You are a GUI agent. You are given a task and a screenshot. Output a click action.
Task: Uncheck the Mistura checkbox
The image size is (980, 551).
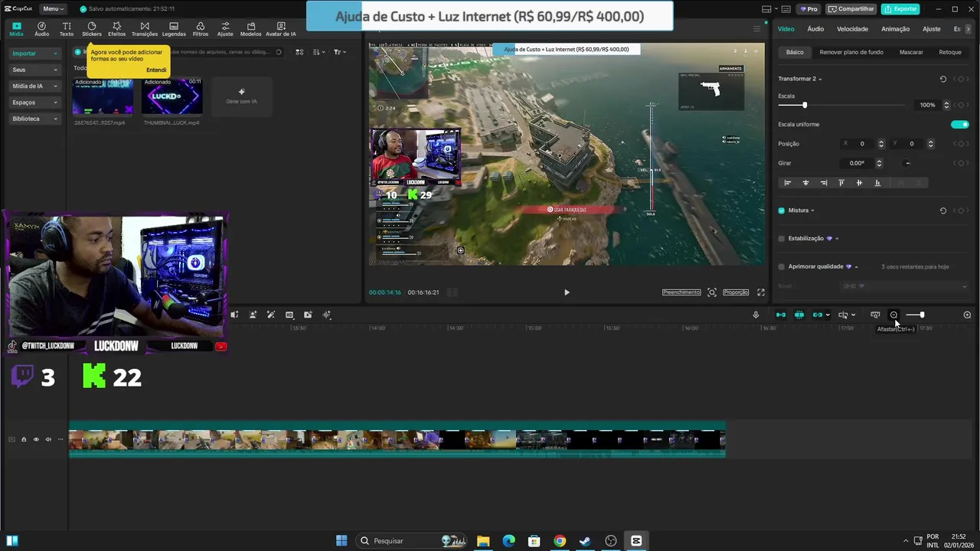(782, 210)
